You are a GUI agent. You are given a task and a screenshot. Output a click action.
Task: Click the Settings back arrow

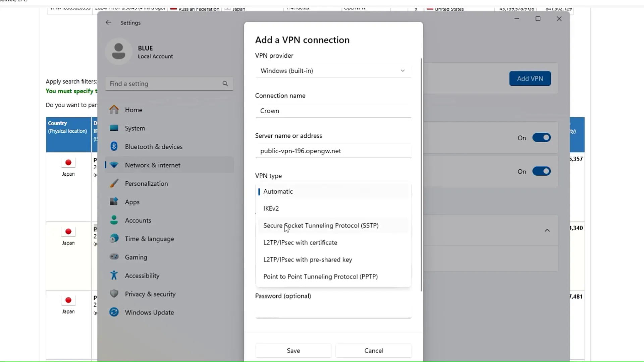point(108,22)
